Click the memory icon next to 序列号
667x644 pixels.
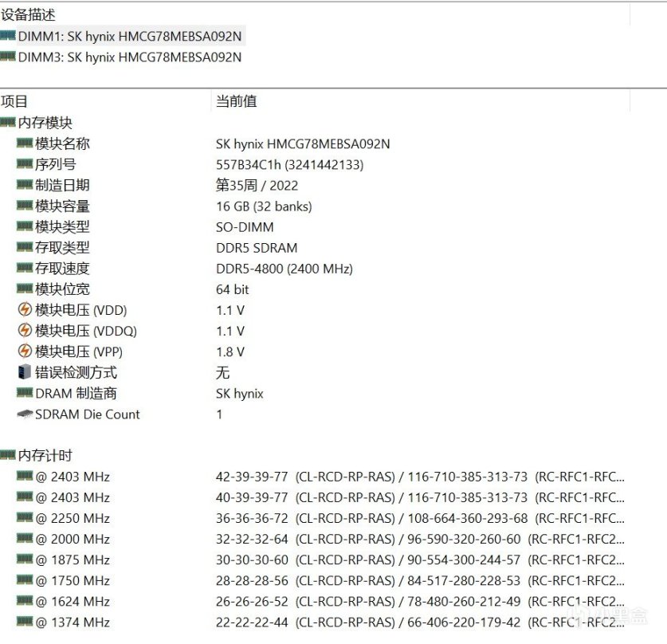[x=25, y=163]
